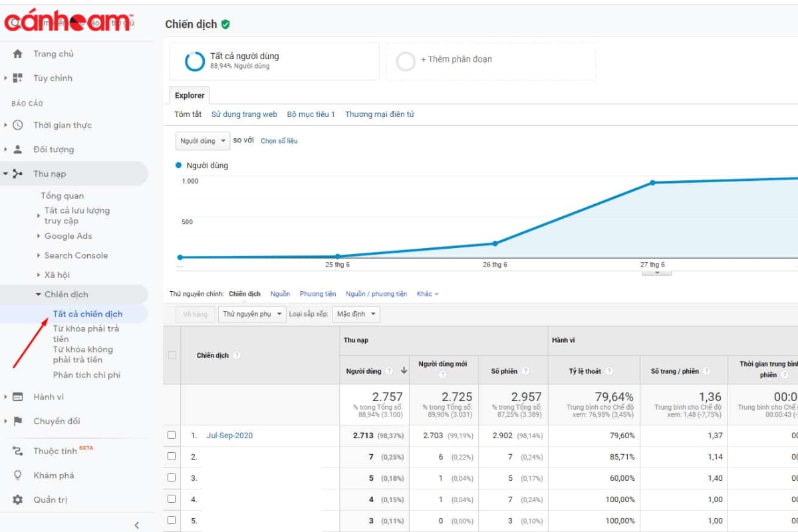The width and height of the screenshot is (798, 532).
Task: Click the Thu nạp acquisition icon
Action: tap(18, 174)
